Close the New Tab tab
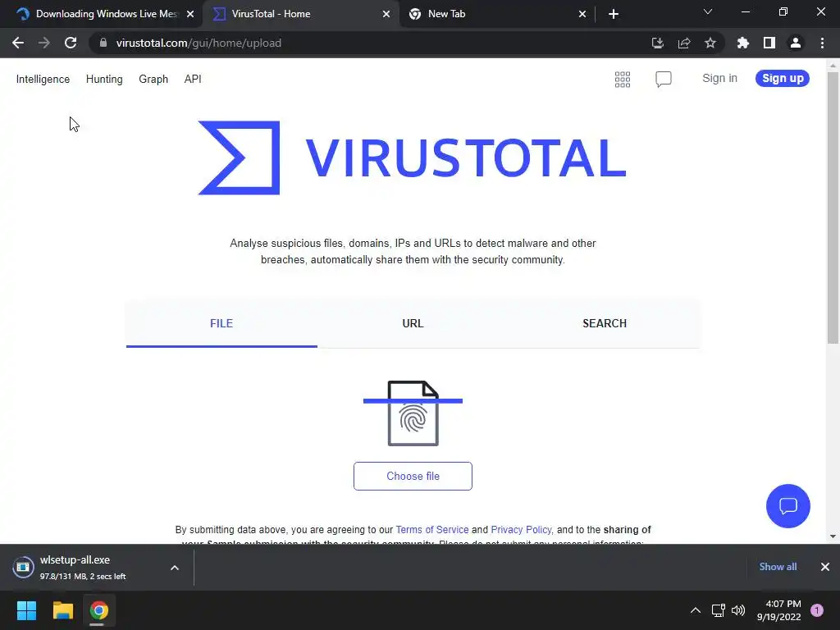The width and height of the screenshot is (840, 630). (582, 14)
